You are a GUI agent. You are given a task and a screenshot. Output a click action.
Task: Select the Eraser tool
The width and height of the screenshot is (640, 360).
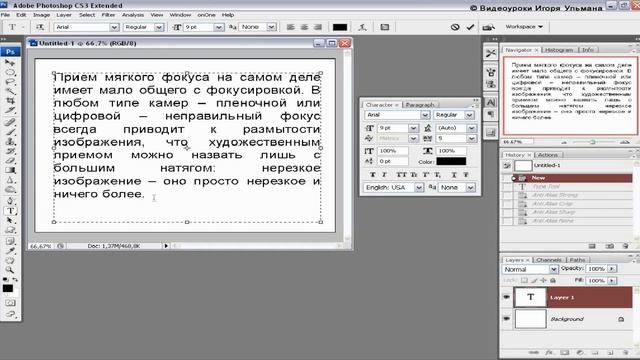tap(10, 160)
